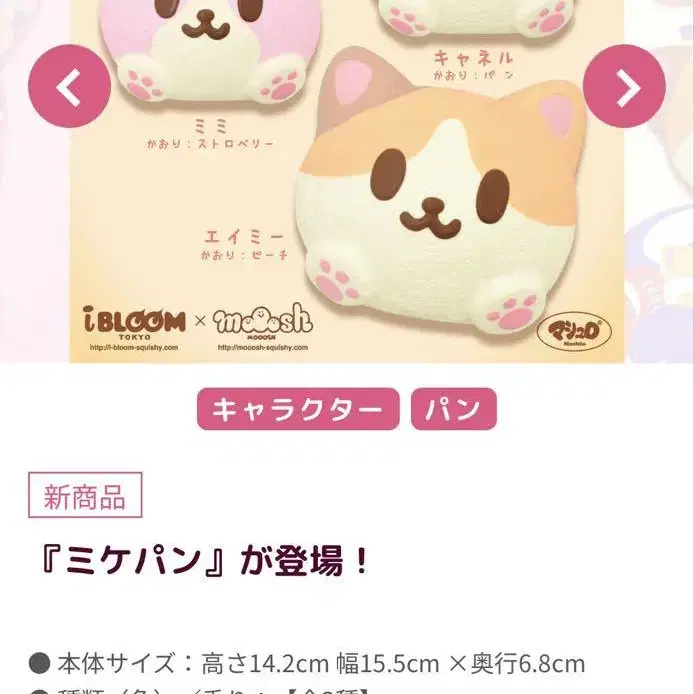Select the パン category tag

tap(454, 409)
